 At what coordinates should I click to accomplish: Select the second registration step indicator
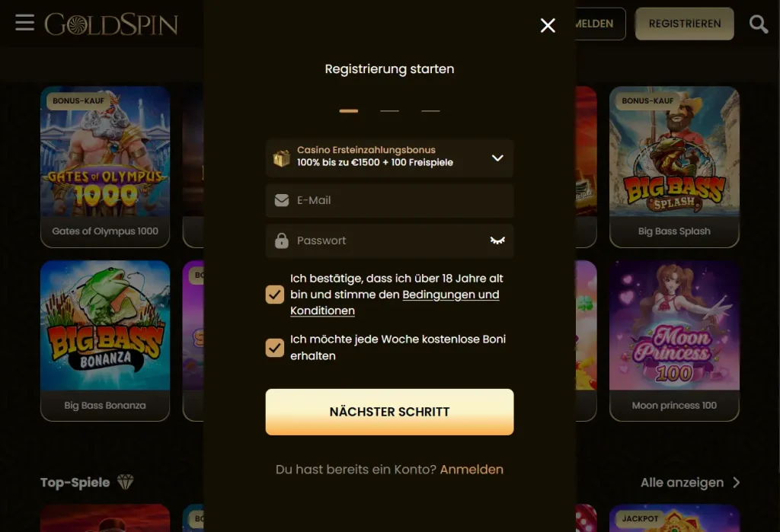389,111
